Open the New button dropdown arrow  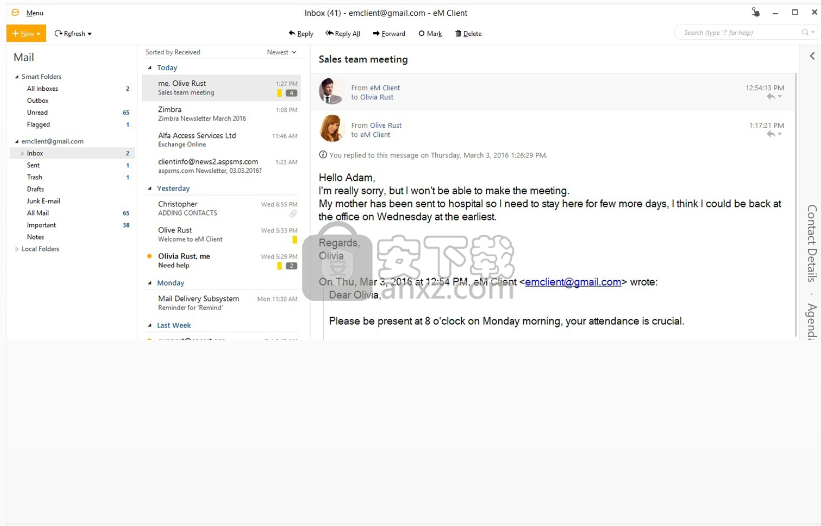[39, 34]
